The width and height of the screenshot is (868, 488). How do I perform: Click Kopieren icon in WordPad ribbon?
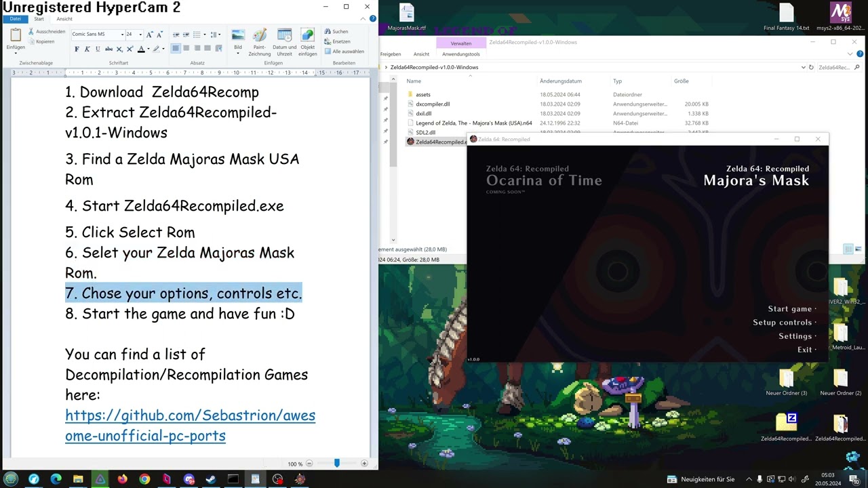(31, 41)
